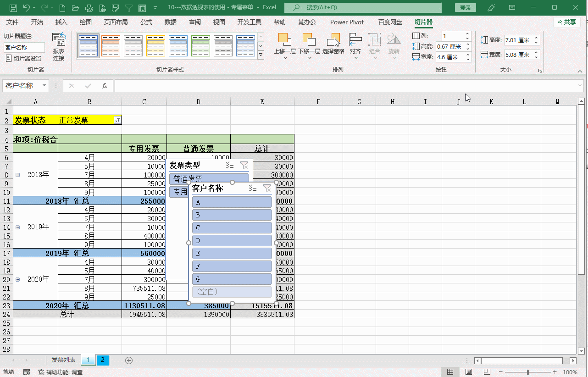The width and height of the screenshot is (588, 377).
Task: Select customer A in 客户名称 slicer
Action: 232,202
